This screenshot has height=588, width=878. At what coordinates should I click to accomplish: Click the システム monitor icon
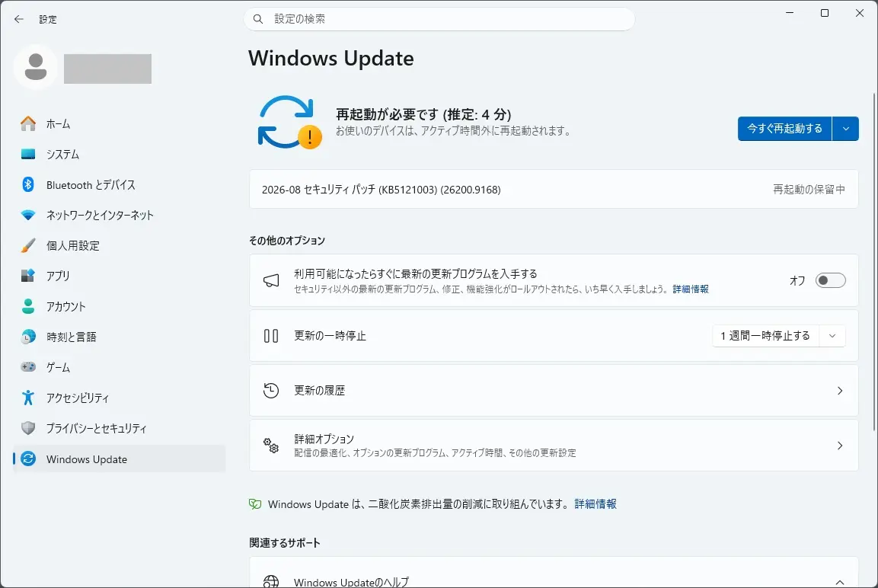(x=28, y=154)
